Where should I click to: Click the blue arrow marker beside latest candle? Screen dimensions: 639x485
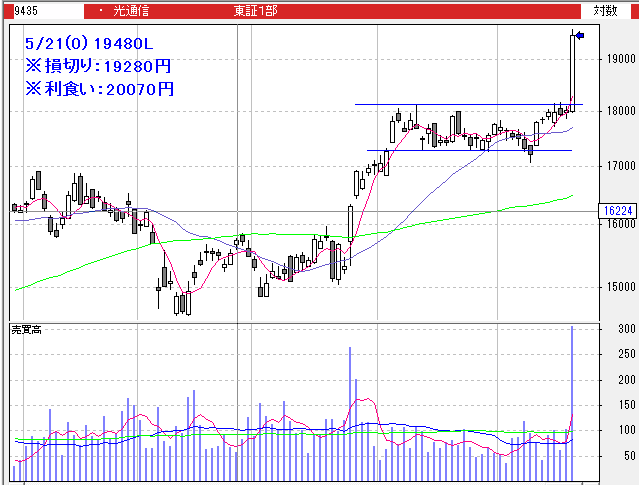tap(580, 36)
